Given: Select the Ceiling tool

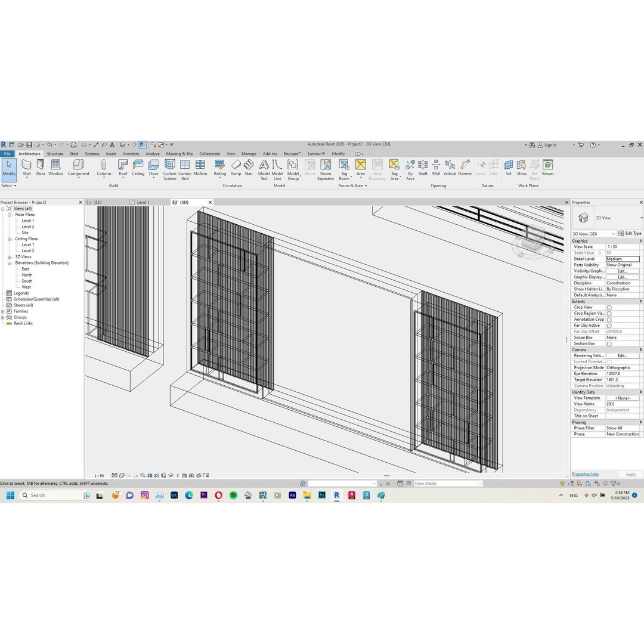Looking at the screenshot, I should click(138, 168).
